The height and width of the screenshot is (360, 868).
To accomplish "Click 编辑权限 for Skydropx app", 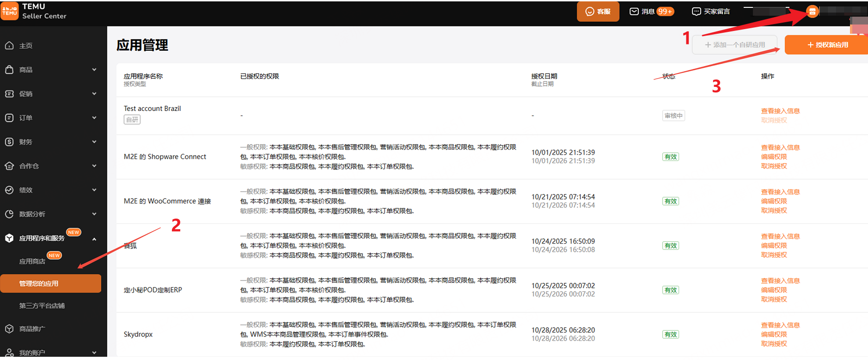I will 774,335.
